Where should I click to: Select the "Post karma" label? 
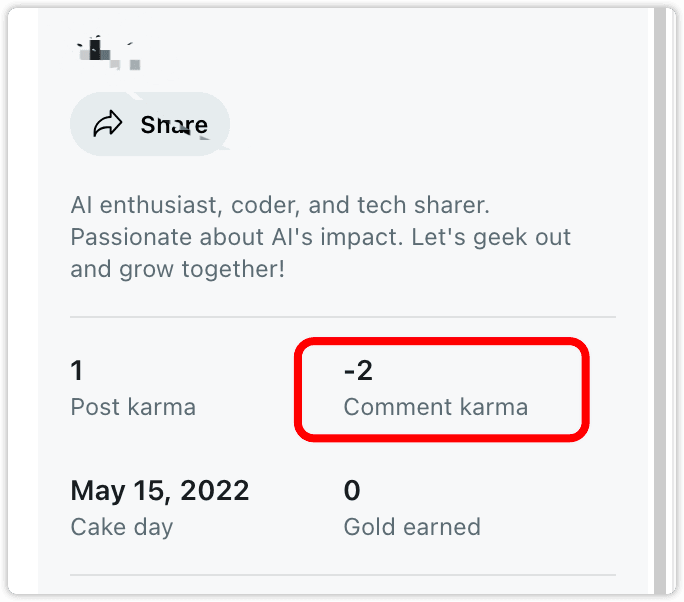click(133, 407)
